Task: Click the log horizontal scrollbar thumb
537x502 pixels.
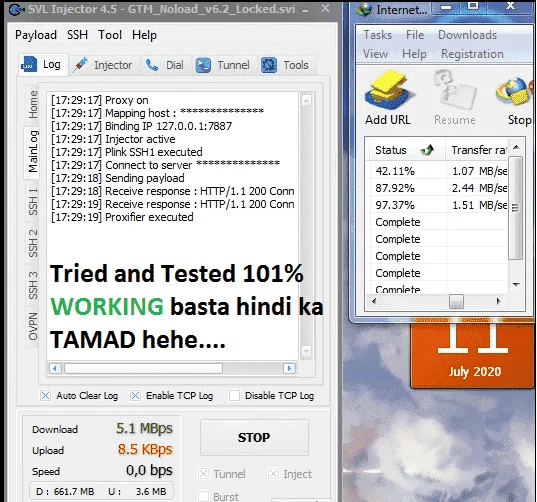Action: click(143, 368)
